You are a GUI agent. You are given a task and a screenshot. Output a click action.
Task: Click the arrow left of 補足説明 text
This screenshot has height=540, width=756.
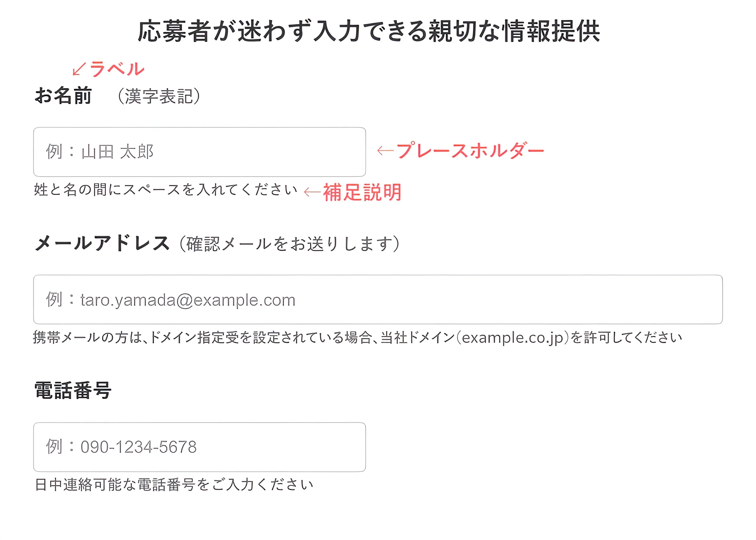tap(312, 192)
